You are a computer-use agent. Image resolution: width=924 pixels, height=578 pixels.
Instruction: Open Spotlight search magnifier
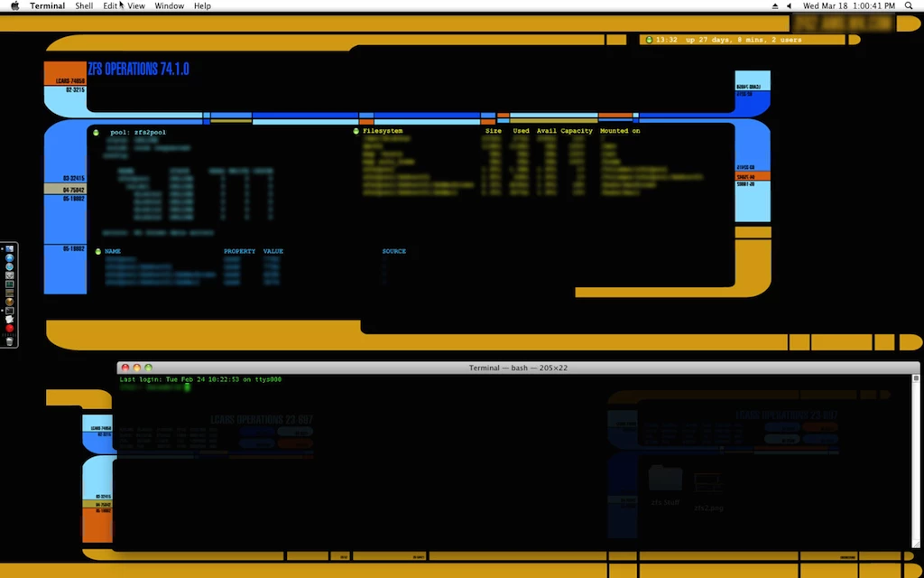click(x=909, y=6)
